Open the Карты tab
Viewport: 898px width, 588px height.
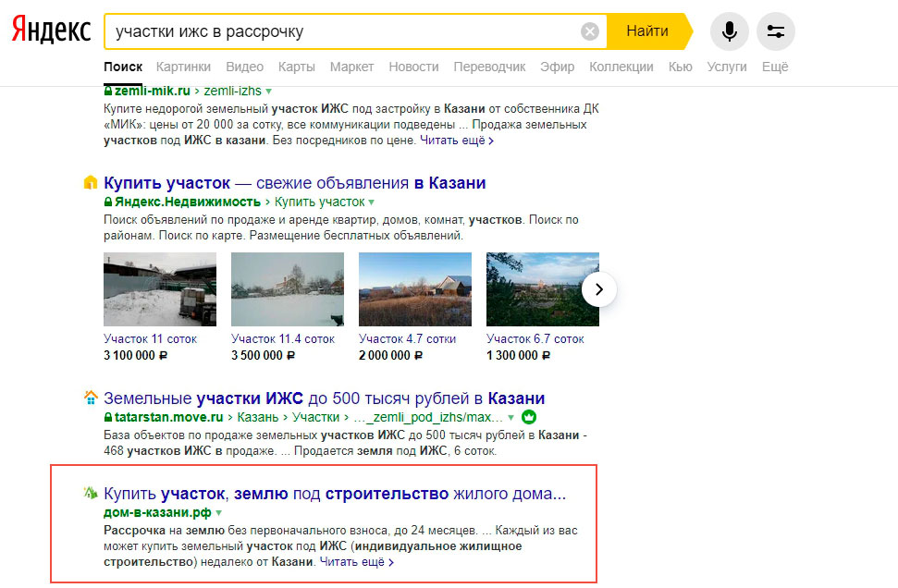(297, 67)
